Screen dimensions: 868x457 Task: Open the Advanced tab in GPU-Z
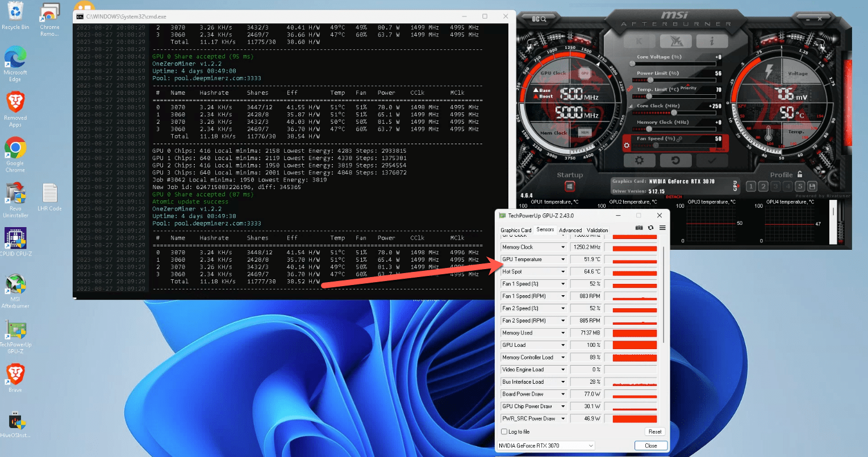pyautogui.click(x=570, y=230)
